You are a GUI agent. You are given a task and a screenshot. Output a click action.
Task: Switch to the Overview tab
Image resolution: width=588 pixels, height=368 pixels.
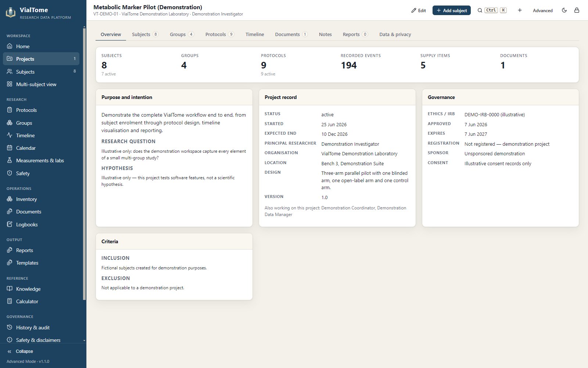(x=111, y=34)
